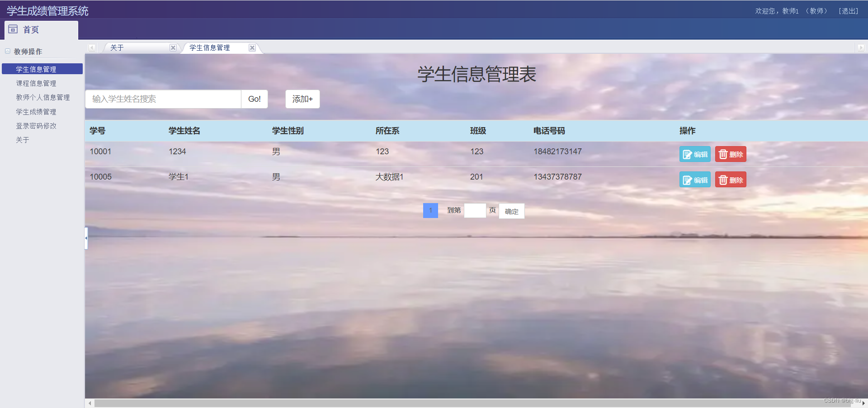Screen dimensions: 868x408
Task: Click student ID 10001 cell
Action: (x=100, y=152)
